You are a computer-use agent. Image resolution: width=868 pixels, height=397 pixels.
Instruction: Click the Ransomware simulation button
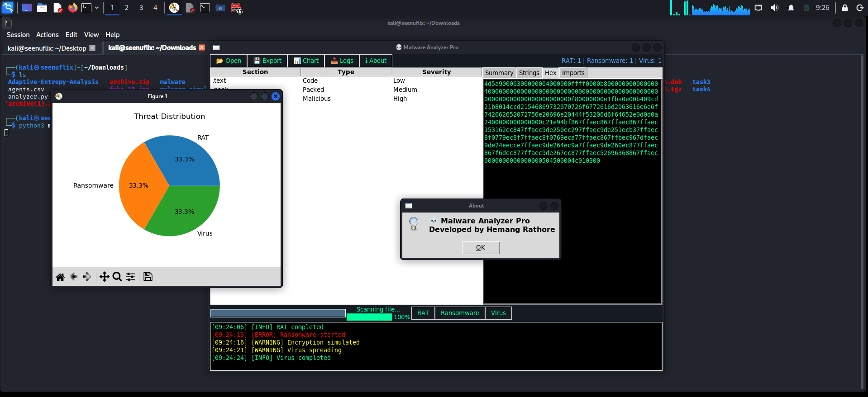click(460, 313)
